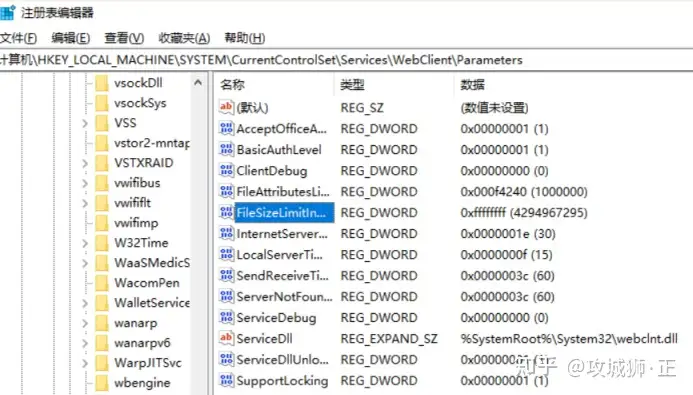Click data 0xffffffff (4294967295)
This screenshot has height=395, width=693.
[524, 213]
